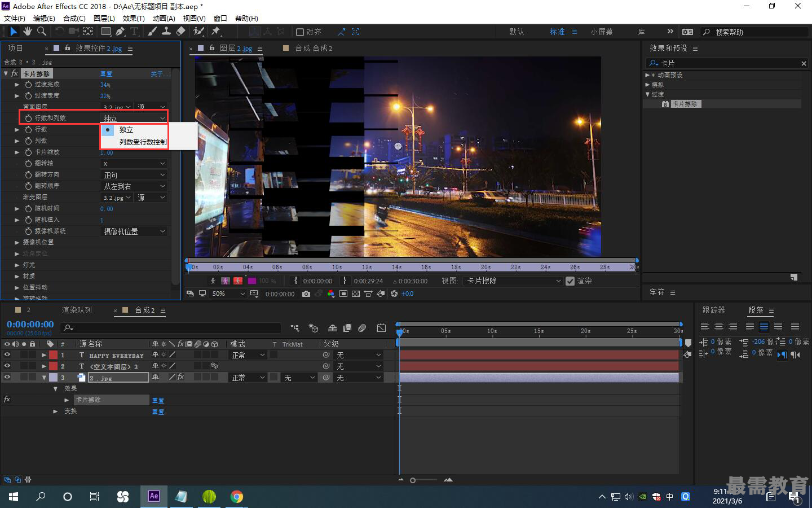Click 重置 next to 变换 in timeline
Viewport: 812px width, 508px height.
click(158, 411)
